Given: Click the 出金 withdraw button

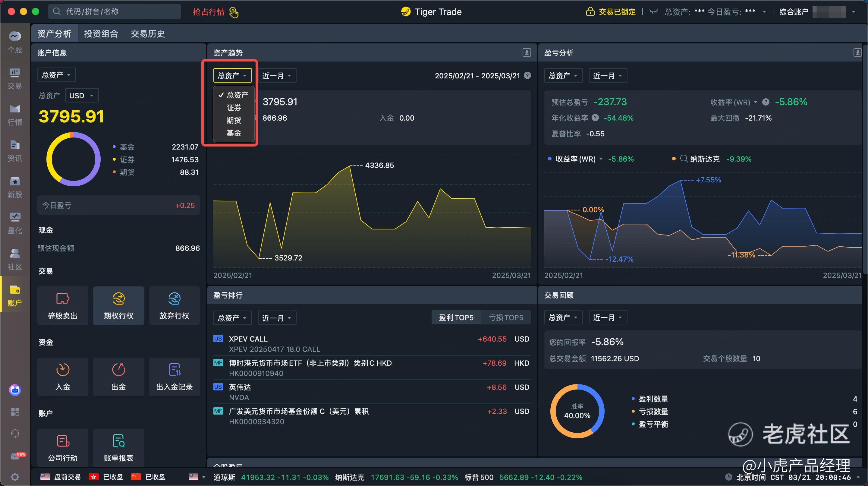Looking at the screenshot, I should pos(119,377).
